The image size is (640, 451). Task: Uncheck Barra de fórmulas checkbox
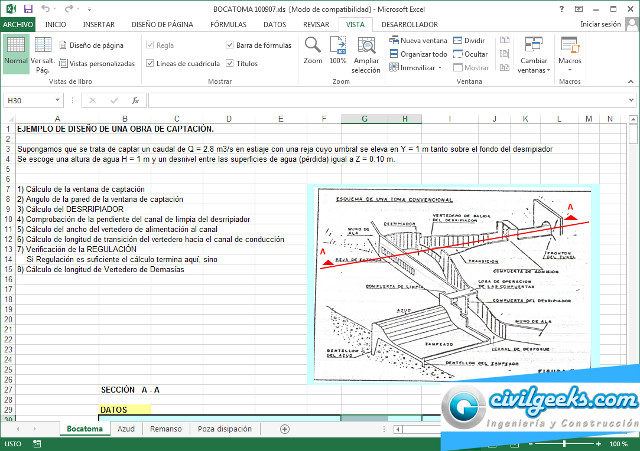point(232,45)
